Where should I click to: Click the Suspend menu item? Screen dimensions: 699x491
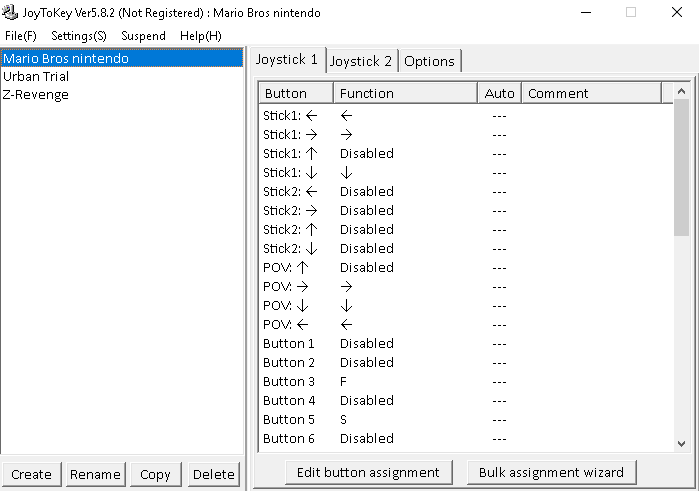point(143,36)
